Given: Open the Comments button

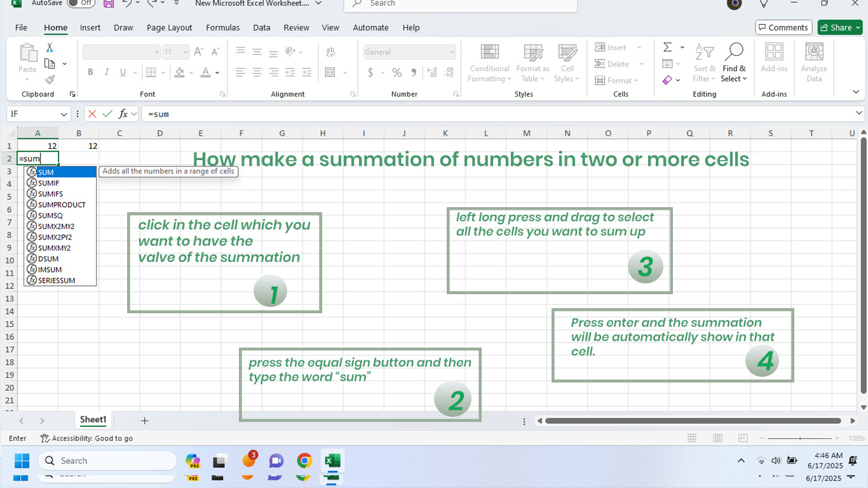Looking at the screenshot, I should pyautogui.click(x=783, y=27).
